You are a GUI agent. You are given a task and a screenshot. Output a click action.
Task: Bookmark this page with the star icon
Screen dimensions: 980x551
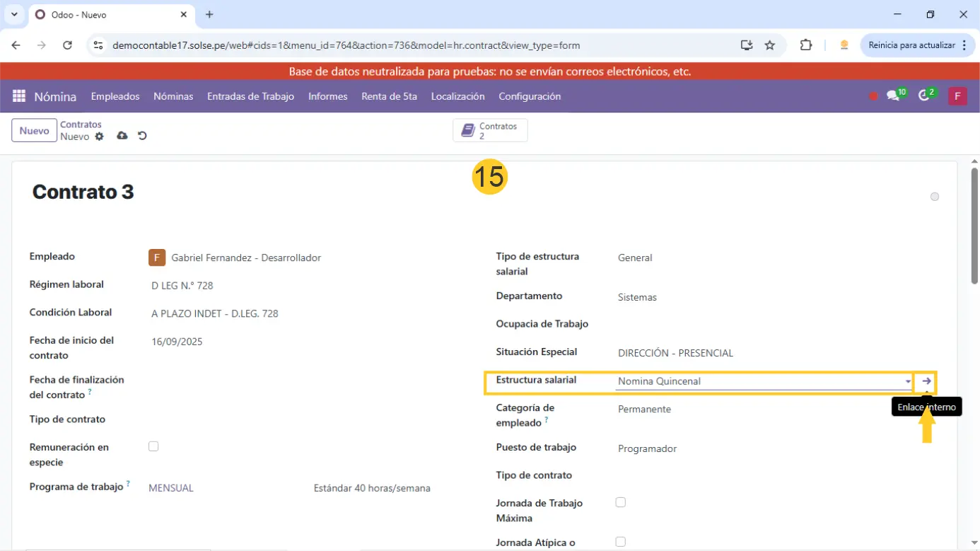pos(770,45)
